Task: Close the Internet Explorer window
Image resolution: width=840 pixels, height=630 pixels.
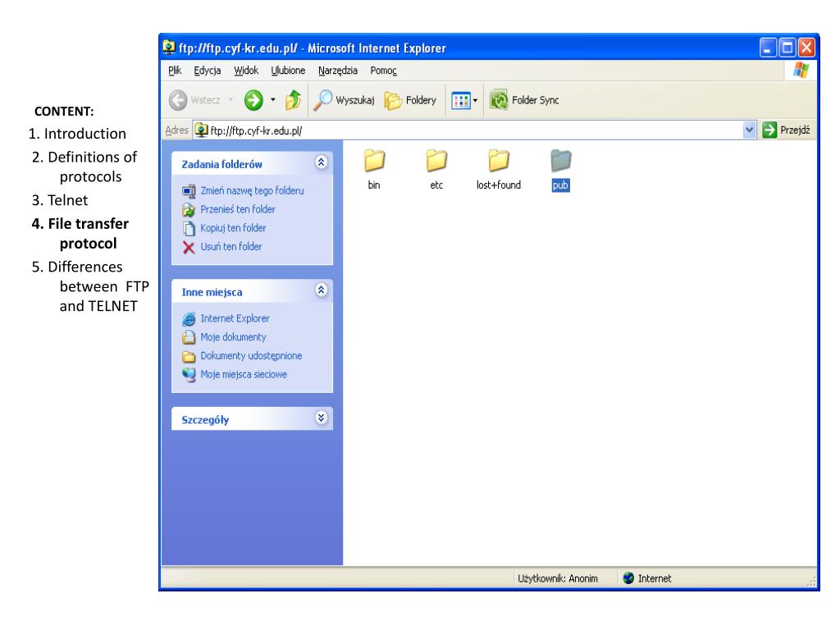Action: 807,48
